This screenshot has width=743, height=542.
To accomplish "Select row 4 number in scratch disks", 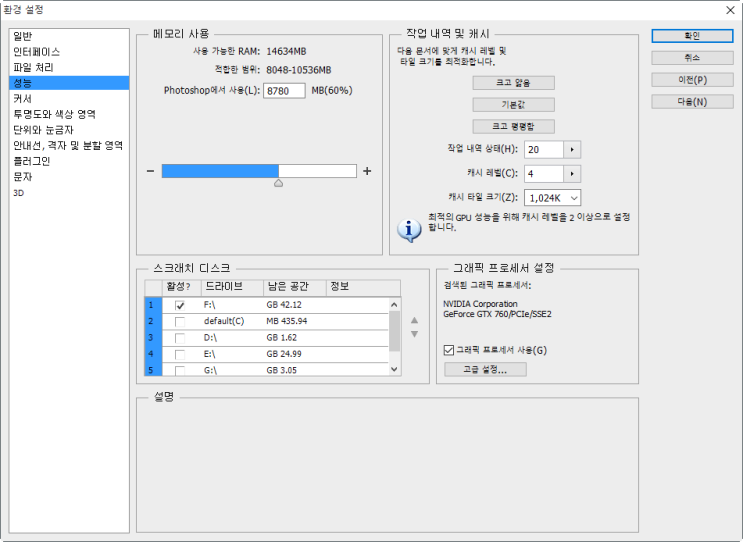I will click(153, 354).
